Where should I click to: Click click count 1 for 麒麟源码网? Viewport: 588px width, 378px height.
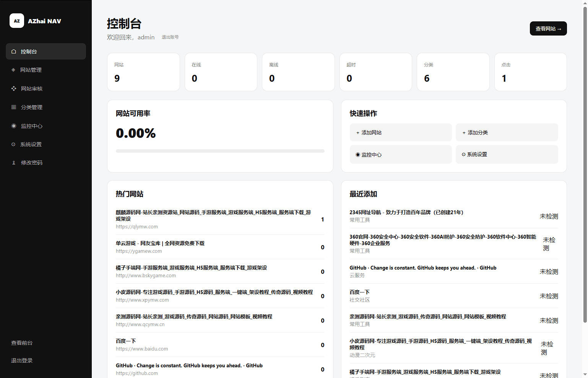(323, 220)
